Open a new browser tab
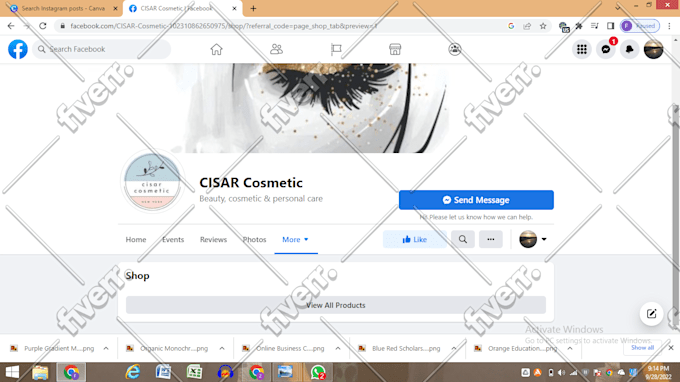The height and width of the screenshot is (382, 680). [x=253, y=8]
